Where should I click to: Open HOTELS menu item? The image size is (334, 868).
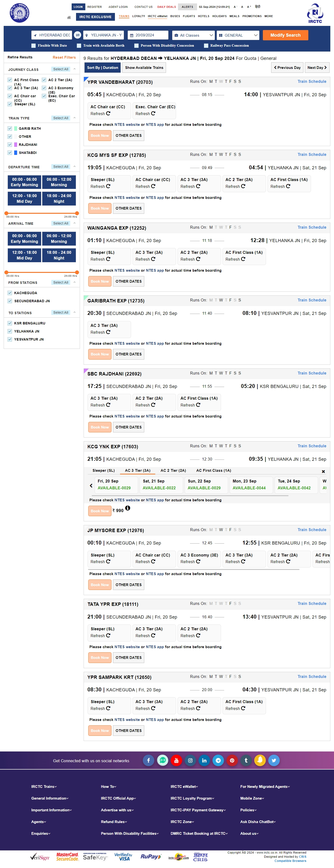click(x=203, y=16)
